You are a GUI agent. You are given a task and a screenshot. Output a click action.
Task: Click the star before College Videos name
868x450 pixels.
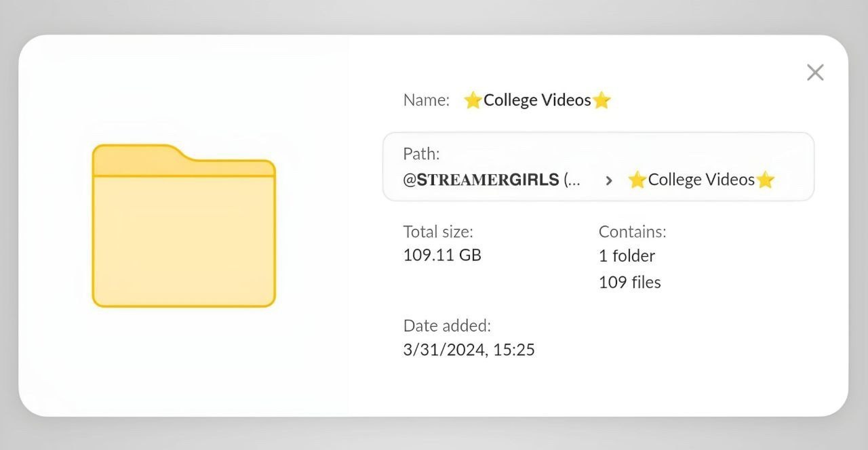tap(473, 100)
